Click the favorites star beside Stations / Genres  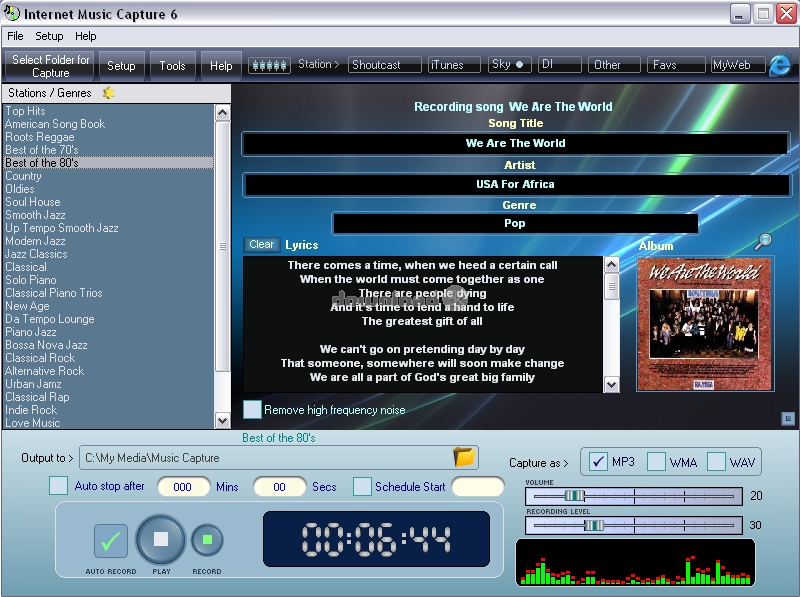pyautogui.click(x=108, y=93)
